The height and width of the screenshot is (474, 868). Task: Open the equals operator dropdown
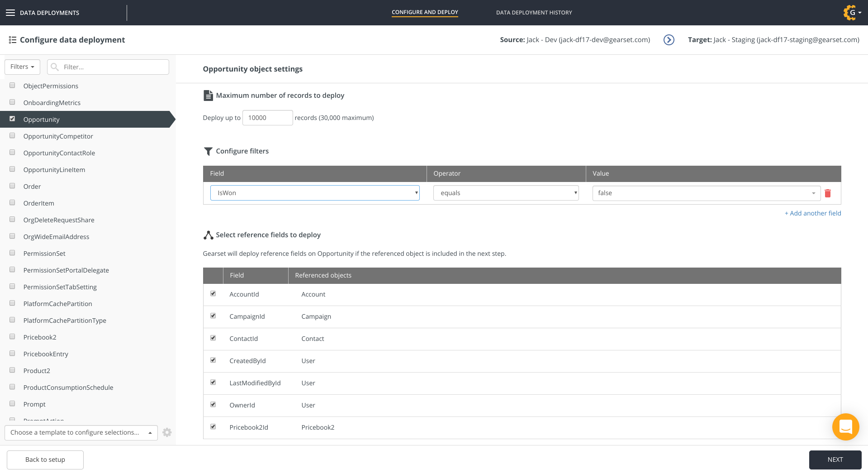tap(506, 193)
